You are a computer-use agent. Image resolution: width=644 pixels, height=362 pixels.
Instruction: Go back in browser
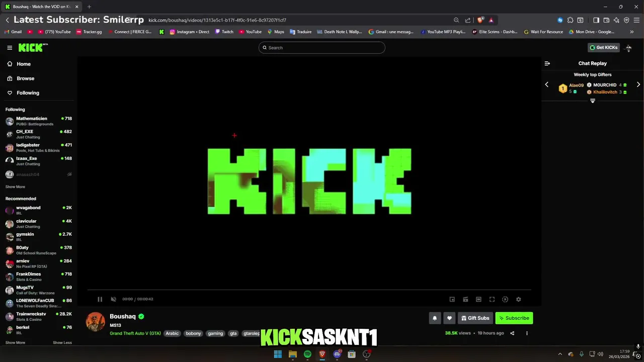(x=7, y=20)
